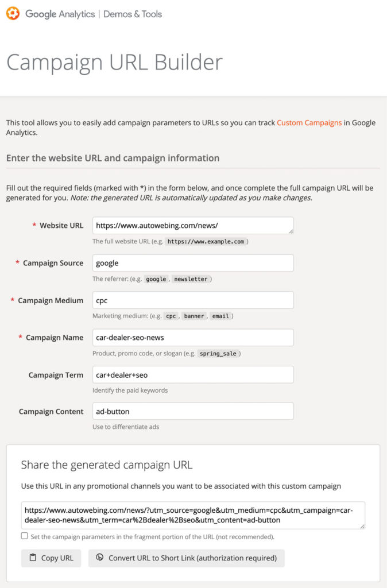
Task: Click the Campaign URL Builder page heading
Action: [x=114, y=62]
